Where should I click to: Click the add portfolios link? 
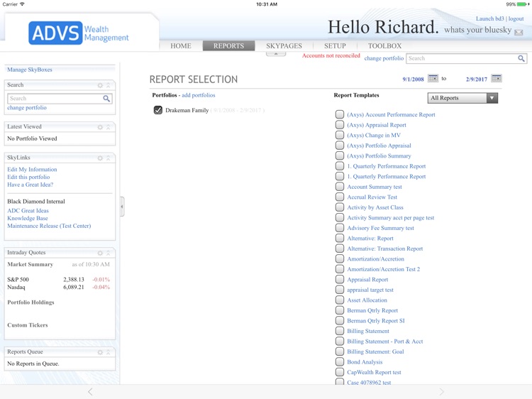point(199,95)
